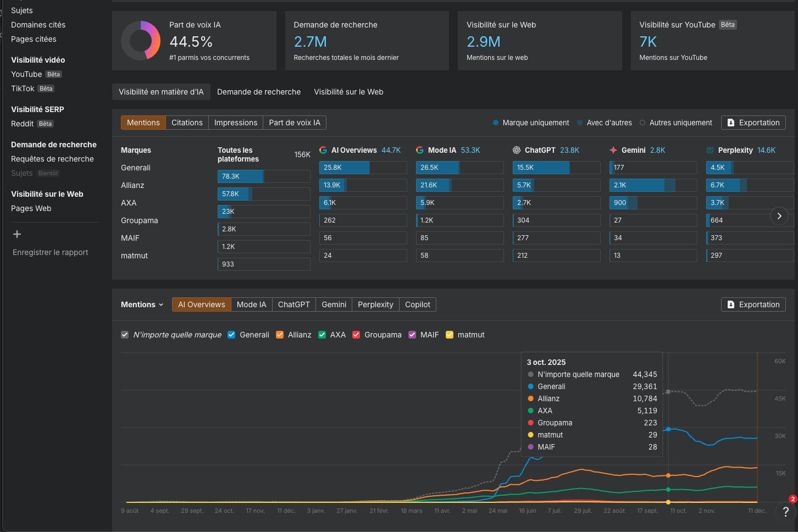Click the ChatGPT logo icon in table header
The width and height of the screenshot is (798, 532).
point(517,150)
